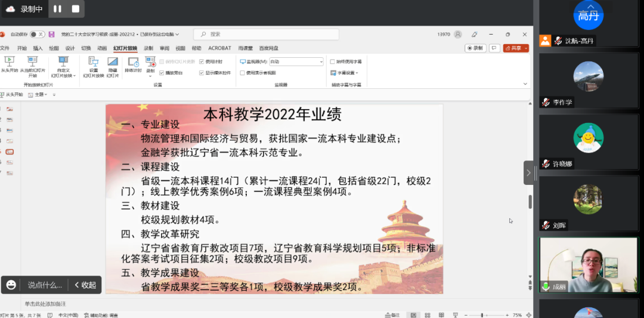Click the 共享 share button

516,48
